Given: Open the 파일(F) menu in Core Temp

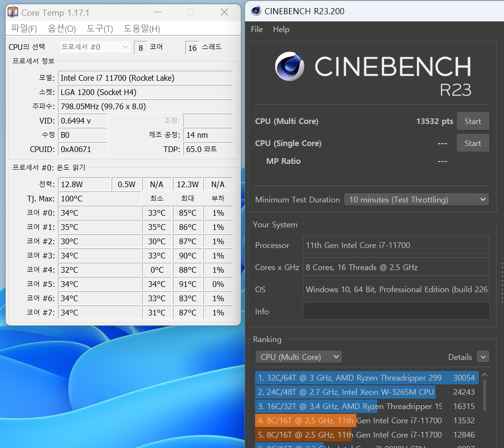Looking at the screenshot, I should click(x=24, y=29).
